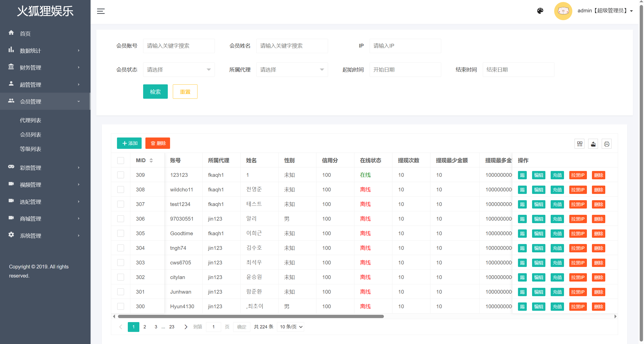Screen dimensions: 644x344
Task: Open the theme palette icon
Action: coord(540,11)
